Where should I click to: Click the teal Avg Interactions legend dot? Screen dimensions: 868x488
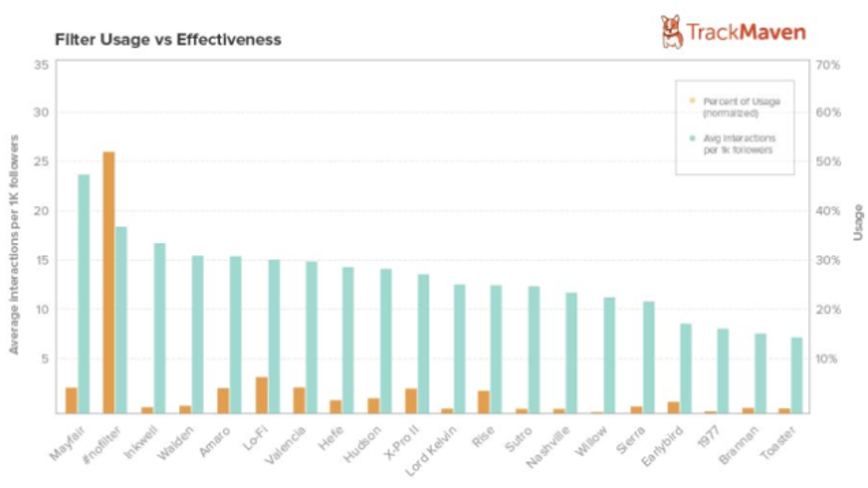[692, 137]
